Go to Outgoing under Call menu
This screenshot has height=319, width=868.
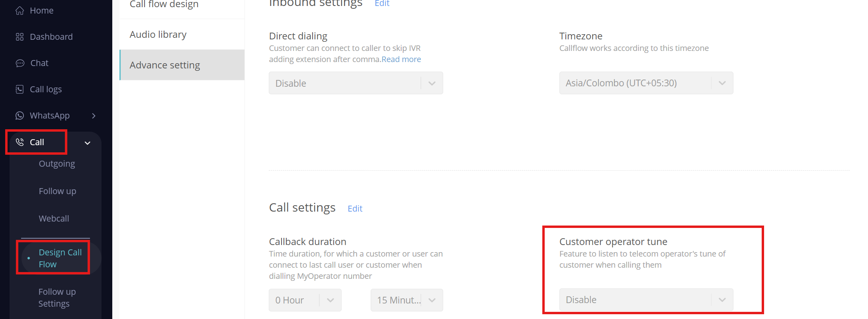click(x=57, y=164)
